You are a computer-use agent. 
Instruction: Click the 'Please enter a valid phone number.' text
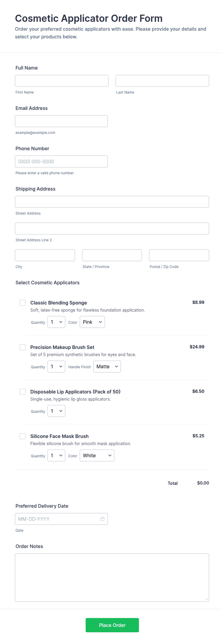point(45,173)
